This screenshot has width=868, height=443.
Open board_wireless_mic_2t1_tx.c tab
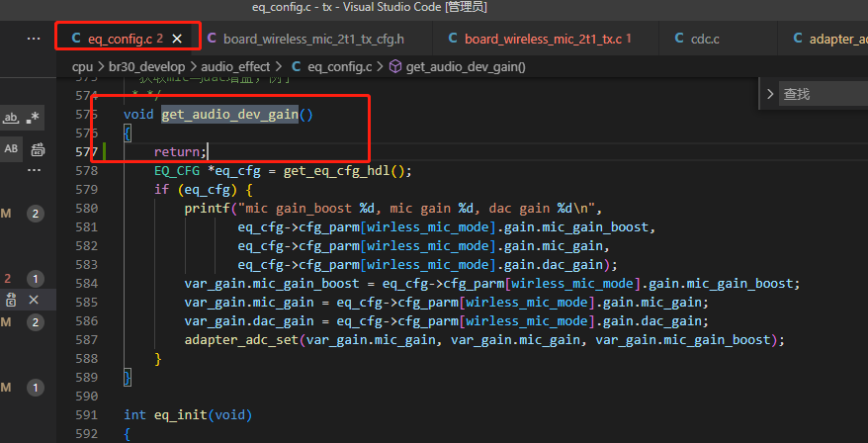(543, 39)
